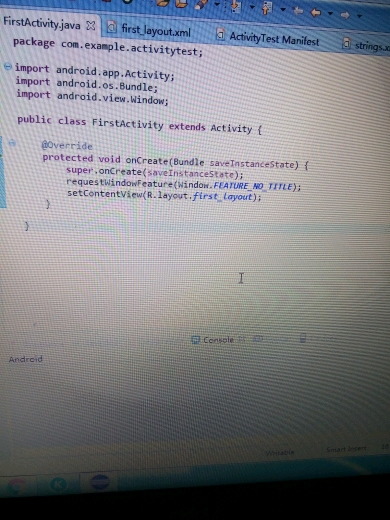This screenshot has height=520, width=390.
Task: Open the dropdown next to the pencil icon
Action: tap(217, 4)
